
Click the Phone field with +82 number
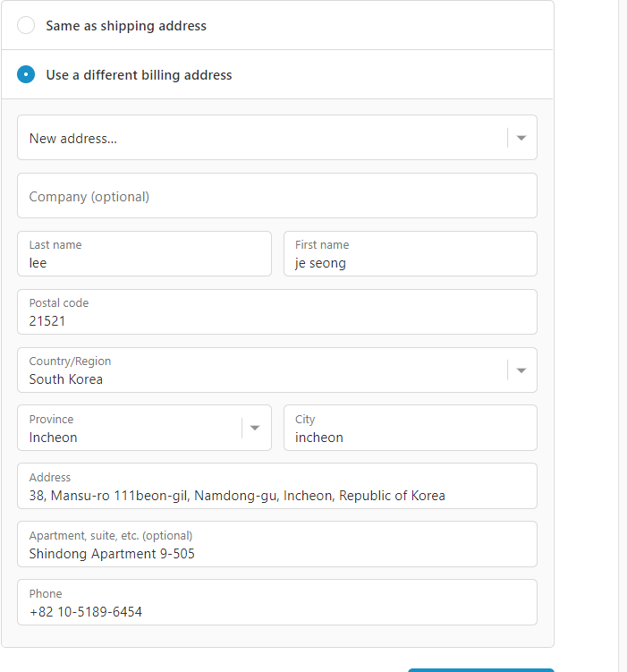277,602
